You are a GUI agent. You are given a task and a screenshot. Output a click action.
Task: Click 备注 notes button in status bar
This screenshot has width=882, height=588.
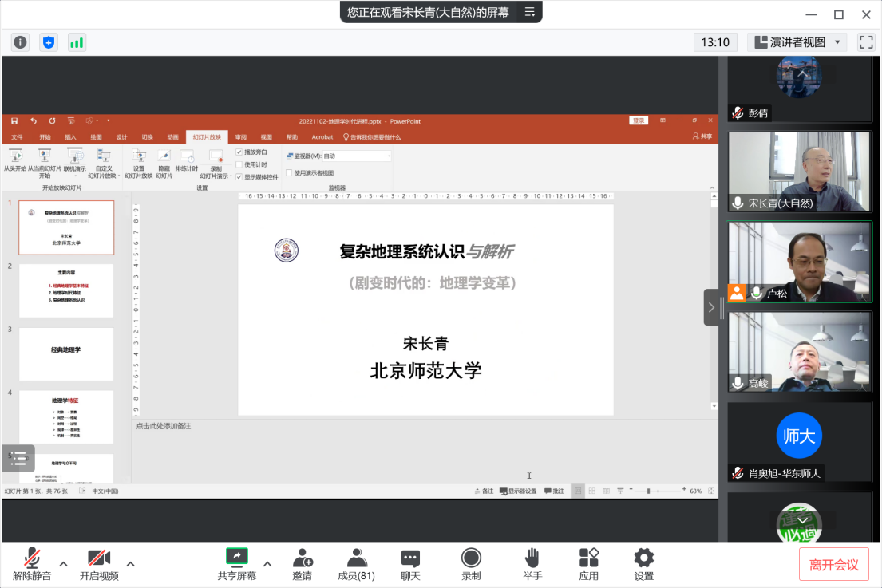point(484,491)
